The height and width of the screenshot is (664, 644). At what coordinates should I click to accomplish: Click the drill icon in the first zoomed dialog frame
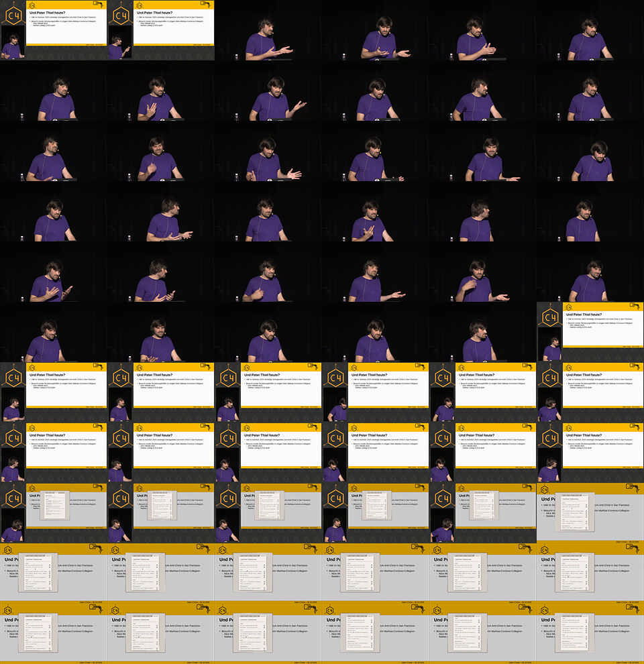[631, 488]
